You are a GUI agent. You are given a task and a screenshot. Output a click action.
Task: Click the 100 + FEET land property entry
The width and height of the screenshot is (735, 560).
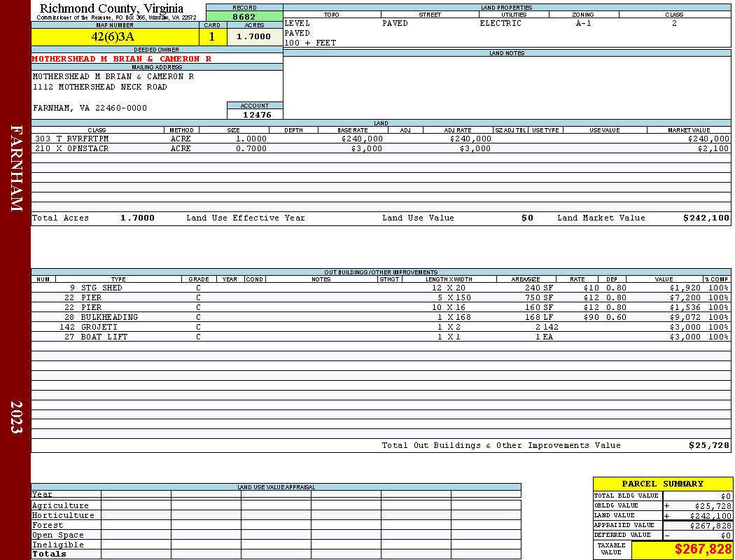(x=310, y=43)
